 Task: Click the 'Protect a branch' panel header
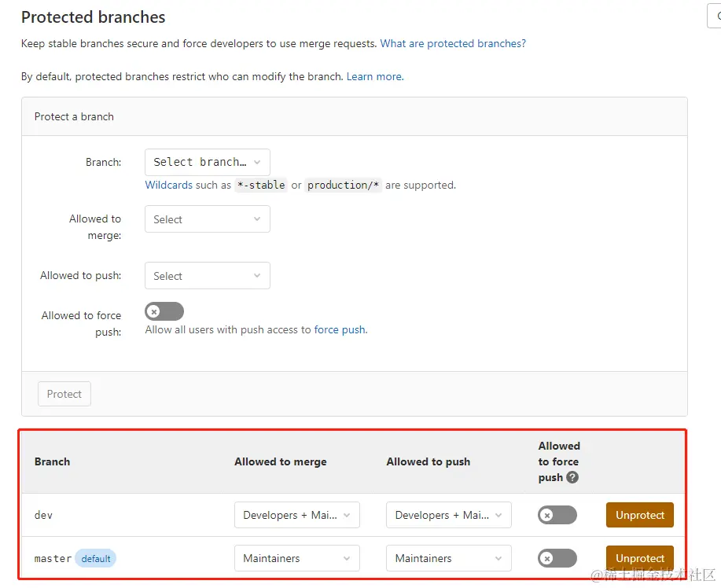(x=355, y=116)
